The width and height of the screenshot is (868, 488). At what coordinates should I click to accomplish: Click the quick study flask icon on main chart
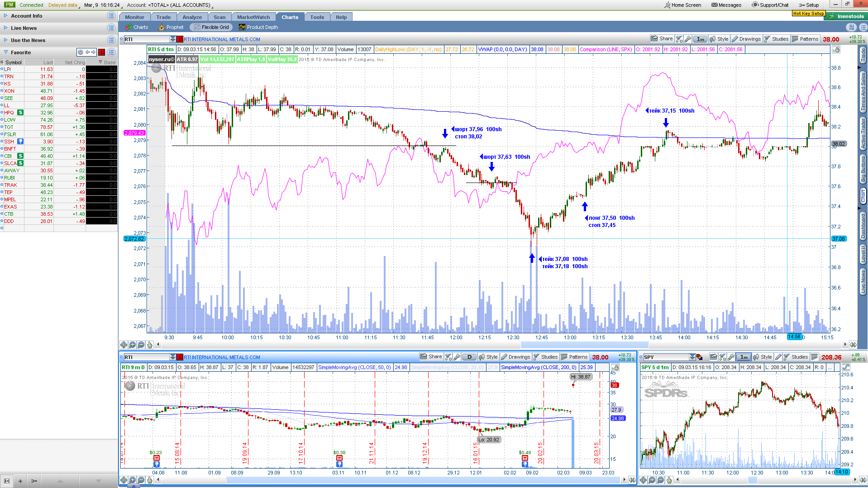[x=679, y=39]
